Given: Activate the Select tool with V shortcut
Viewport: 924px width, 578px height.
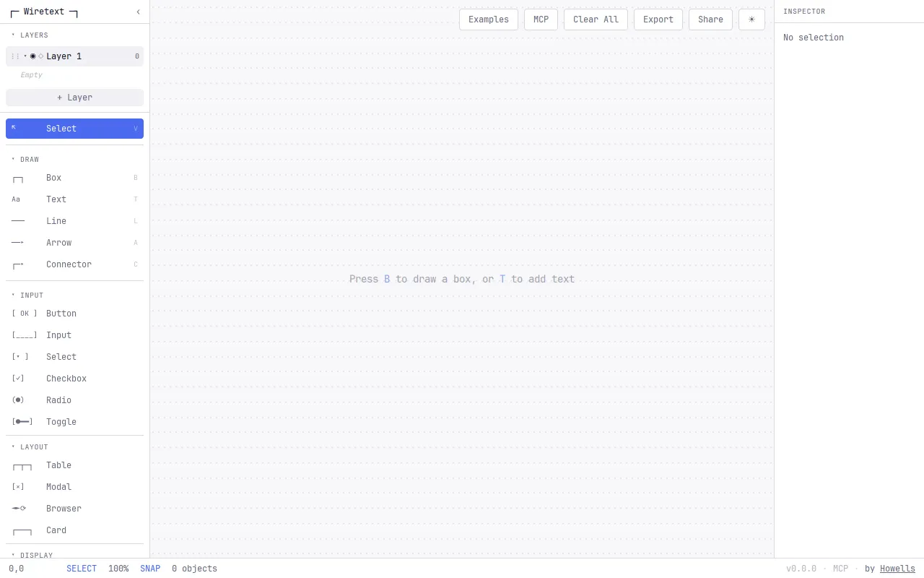Looking at the screenshot, I should pyautogui.click(x=74, y=129).
